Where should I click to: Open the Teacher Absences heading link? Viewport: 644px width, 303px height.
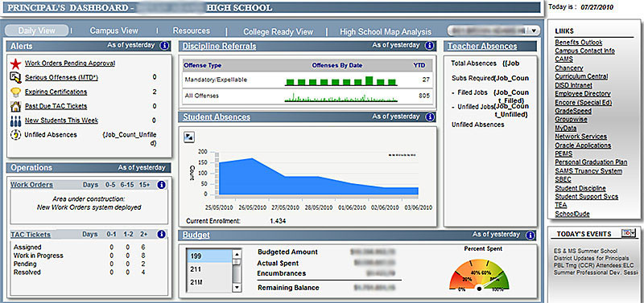(482, 46)
